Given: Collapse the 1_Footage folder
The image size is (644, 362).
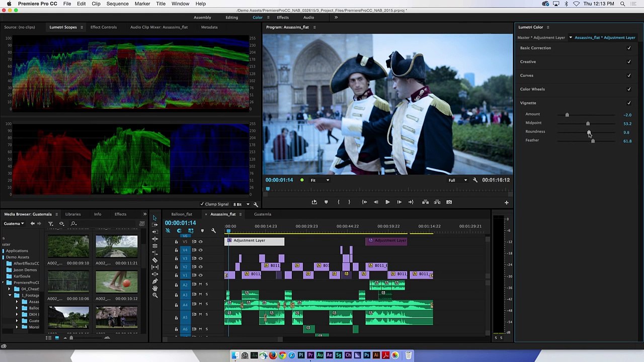Looking at the screenshot, I should click(x=10, y=295).
